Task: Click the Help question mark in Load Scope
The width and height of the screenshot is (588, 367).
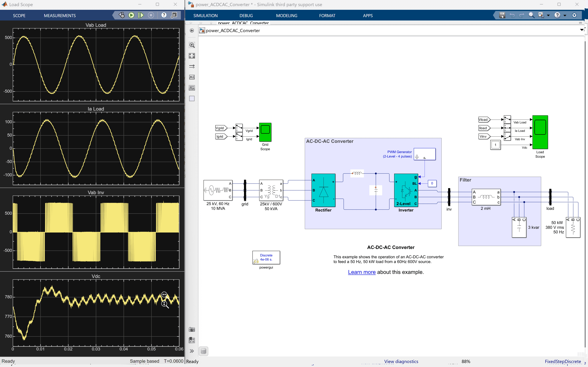Action: coord(164,15)
